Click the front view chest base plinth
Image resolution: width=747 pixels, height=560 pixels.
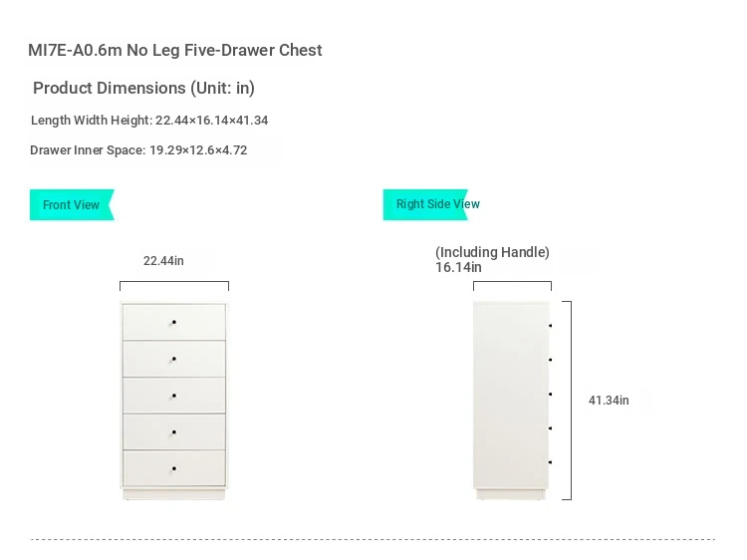point(174,494)
